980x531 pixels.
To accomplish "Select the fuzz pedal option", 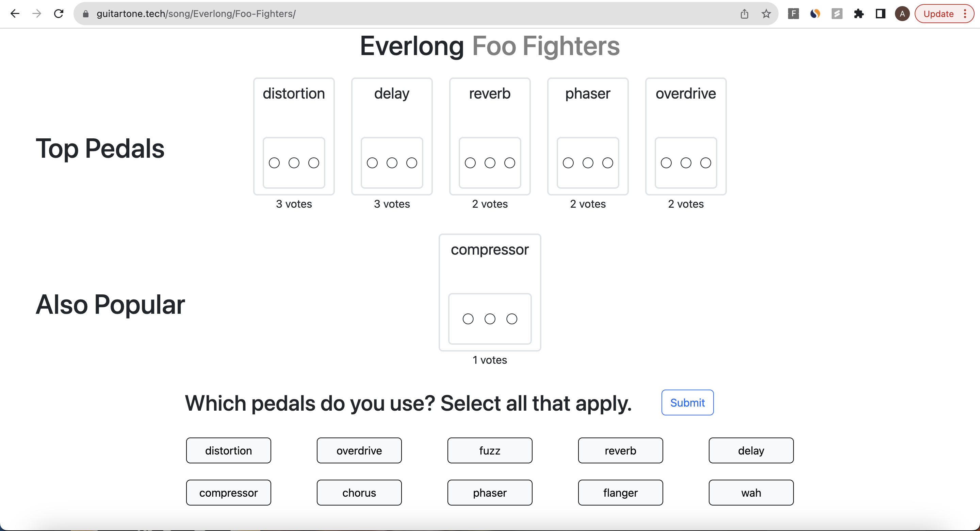I will (x=490, y=450).
